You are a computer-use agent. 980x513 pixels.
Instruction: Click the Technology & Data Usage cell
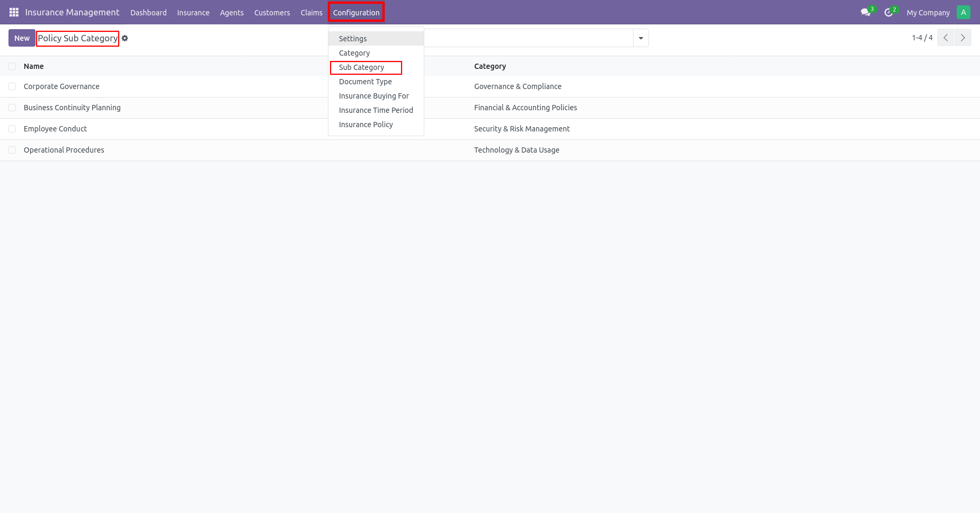coord(516,150)
